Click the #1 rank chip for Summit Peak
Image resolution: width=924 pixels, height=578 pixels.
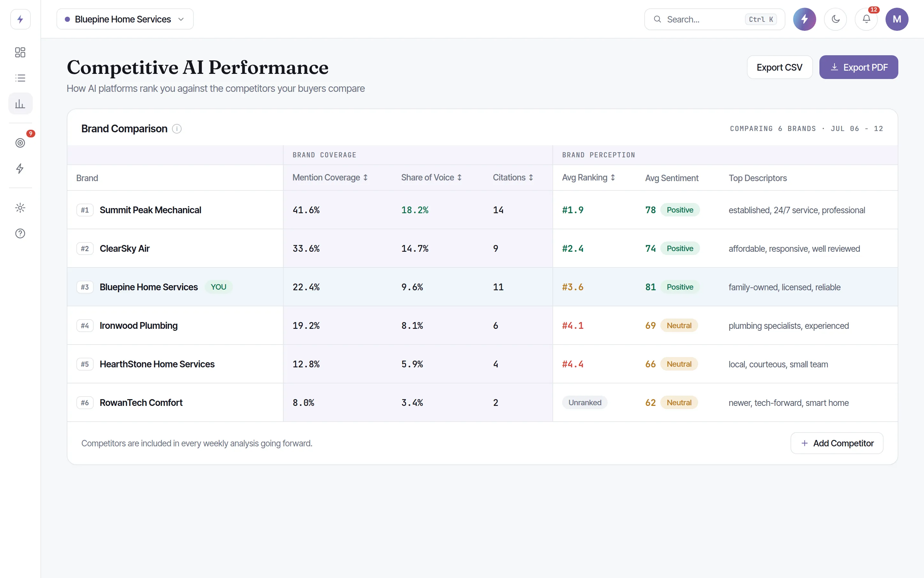pyautogui.click(x=85, y=210)
